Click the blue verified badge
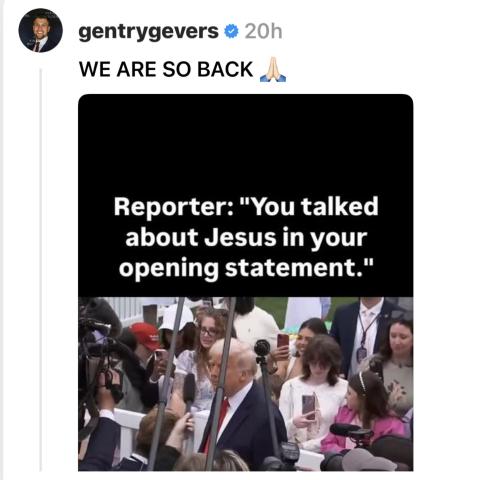This screenshot has width=500, height=480. coord(231,31)
